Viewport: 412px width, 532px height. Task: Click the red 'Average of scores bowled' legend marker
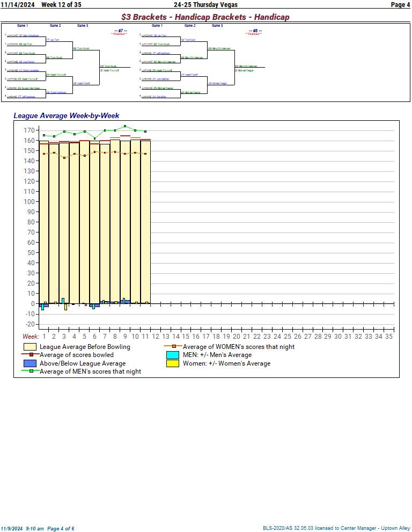click(31, 354)
